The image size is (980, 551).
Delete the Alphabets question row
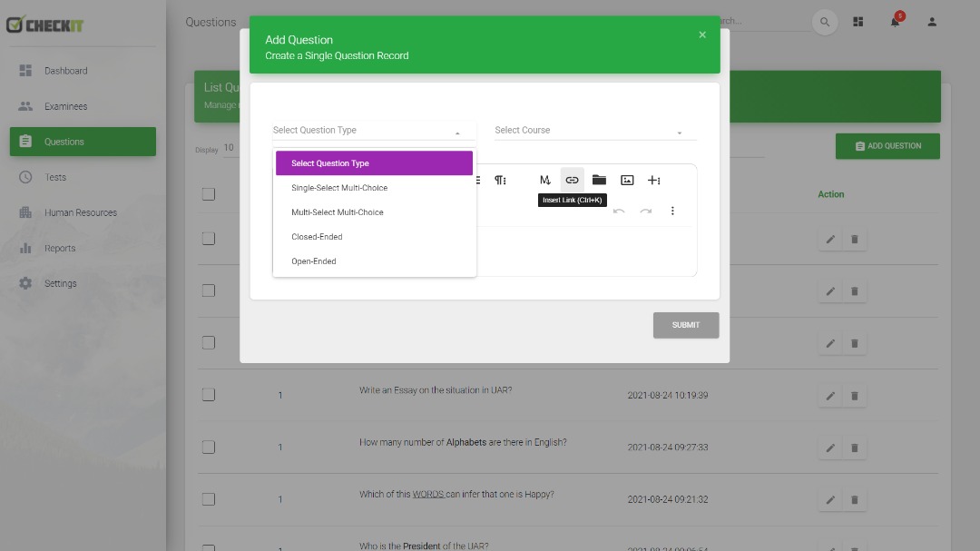[x=855, y=448]
